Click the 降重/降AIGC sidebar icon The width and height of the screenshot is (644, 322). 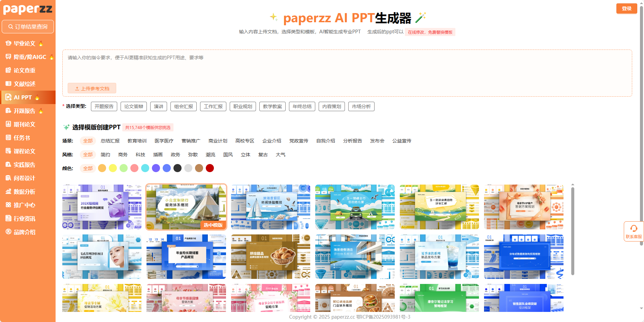click(x=8, y=57)
